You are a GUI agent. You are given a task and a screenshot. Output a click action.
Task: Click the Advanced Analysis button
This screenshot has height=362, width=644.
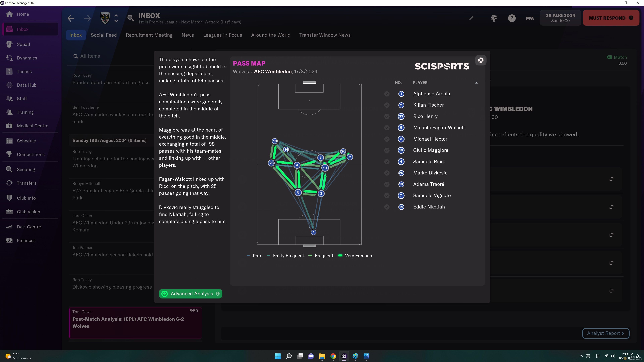191,294
